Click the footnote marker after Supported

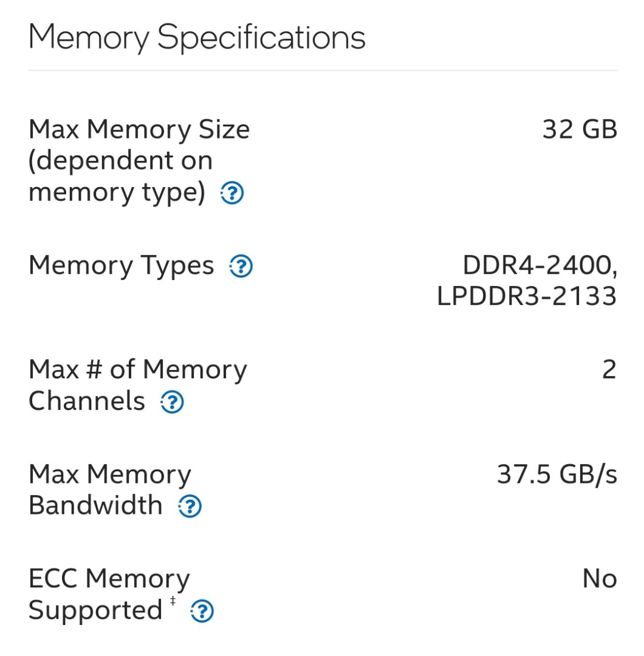click(173, 601)
